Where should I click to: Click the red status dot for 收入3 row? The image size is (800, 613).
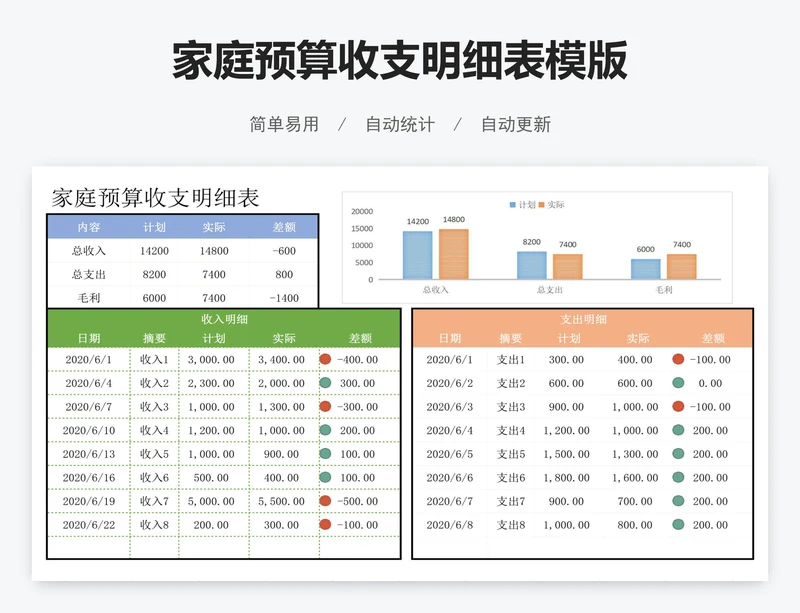tap(325, 406)
